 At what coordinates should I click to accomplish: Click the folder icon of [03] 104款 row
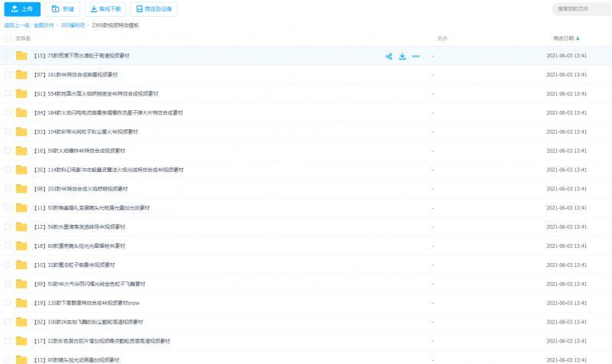point(21,132)
